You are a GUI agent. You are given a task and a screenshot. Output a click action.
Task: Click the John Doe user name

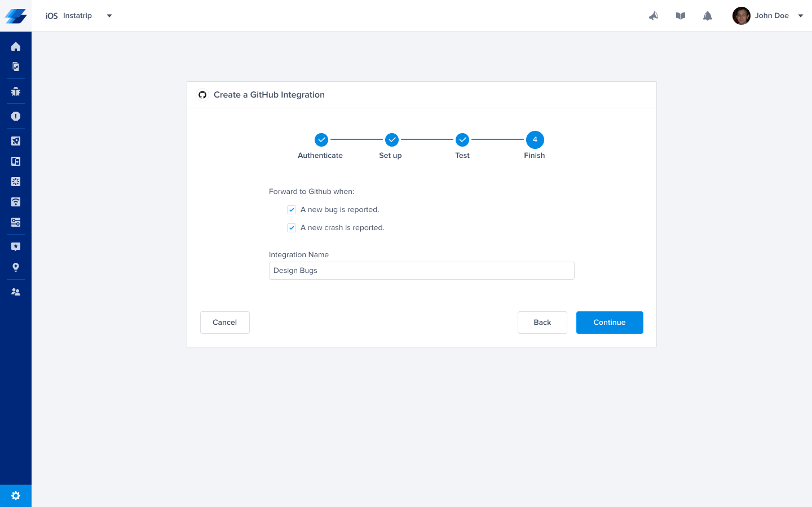tap(772, 16)
